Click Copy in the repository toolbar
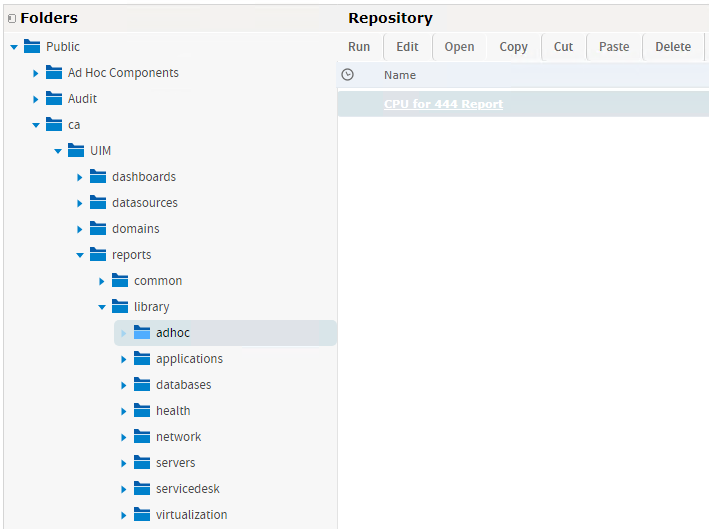This screenshot has height=529, width=709. (x=513, y=47)
